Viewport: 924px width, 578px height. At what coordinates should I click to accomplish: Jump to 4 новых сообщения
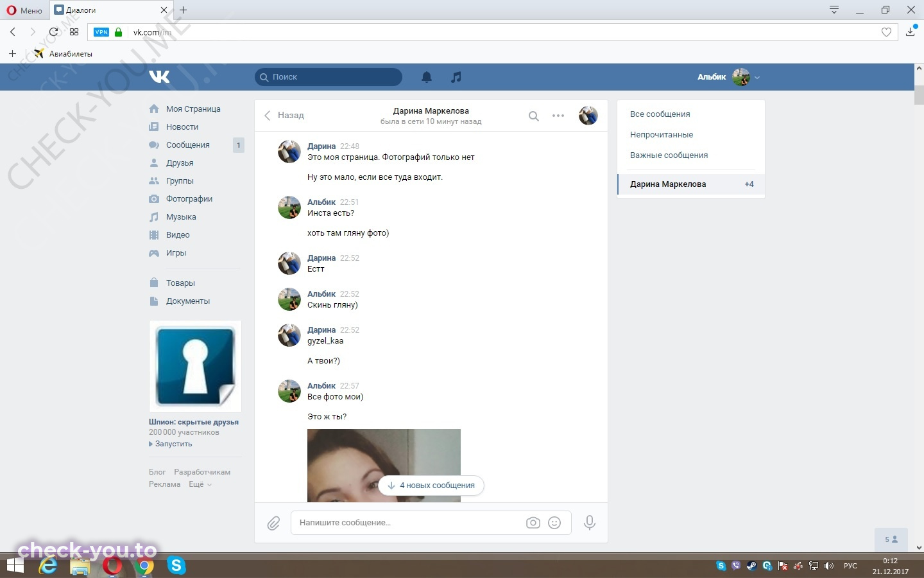pos(431,486)
